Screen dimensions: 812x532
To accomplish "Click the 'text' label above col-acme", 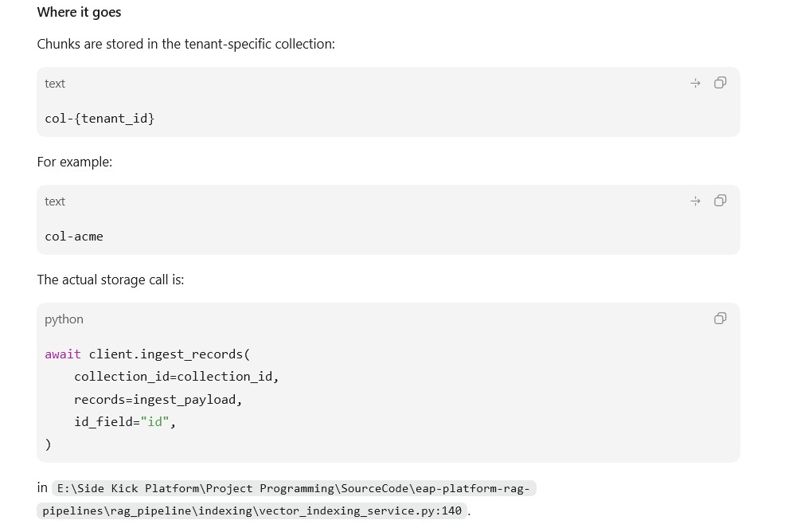I will pos(55,201).
